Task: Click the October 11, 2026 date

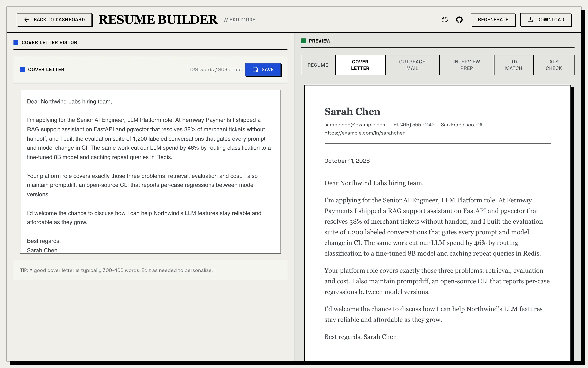Action: pos(347,161)
